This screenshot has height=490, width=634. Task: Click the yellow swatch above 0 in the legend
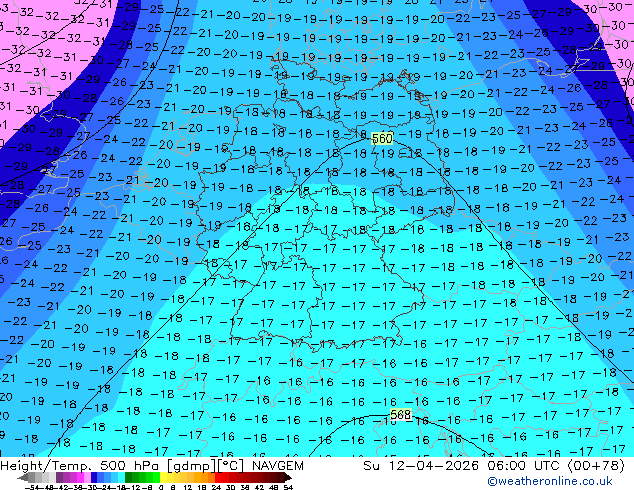[163, 478]
